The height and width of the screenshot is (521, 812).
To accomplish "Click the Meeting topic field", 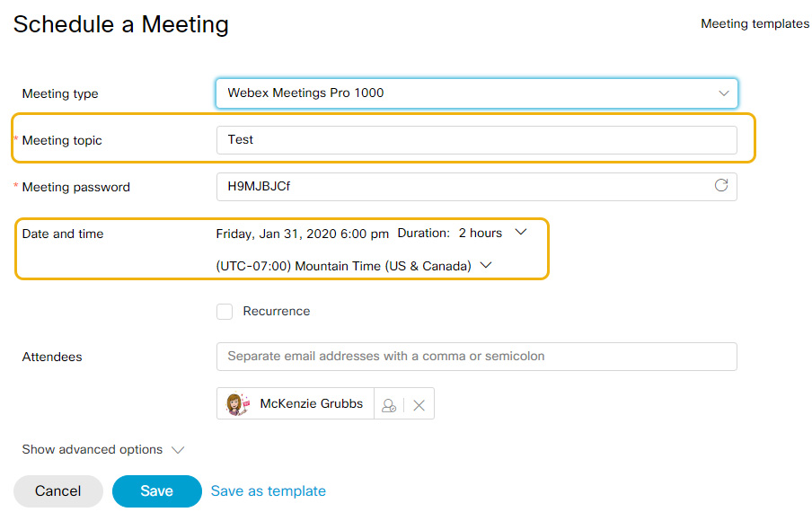I will 476,140.
